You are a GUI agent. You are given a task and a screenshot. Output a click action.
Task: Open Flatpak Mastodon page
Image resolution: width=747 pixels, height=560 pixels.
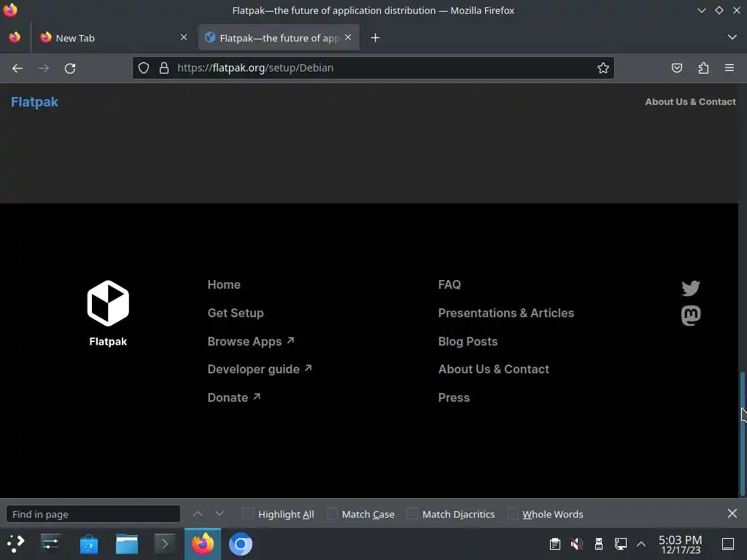691,315
